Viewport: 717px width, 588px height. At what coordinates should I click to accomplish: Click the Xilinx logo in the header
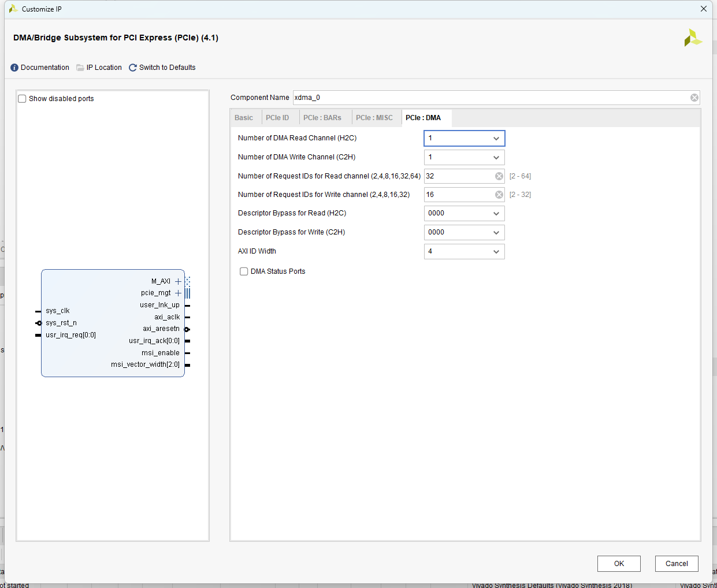point(693,38)
